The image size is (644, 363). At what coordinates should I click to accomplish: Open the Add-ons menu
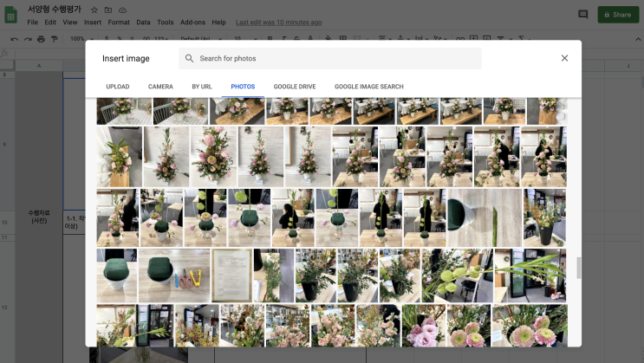coord(192,23)
